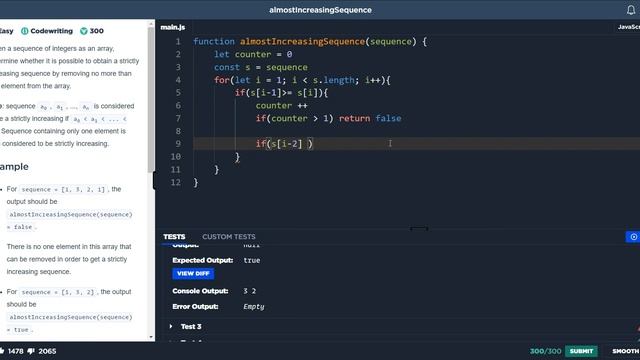Click the notification bell icon
The height and width of the screenshot is (360, 640).
pos(631,10)
